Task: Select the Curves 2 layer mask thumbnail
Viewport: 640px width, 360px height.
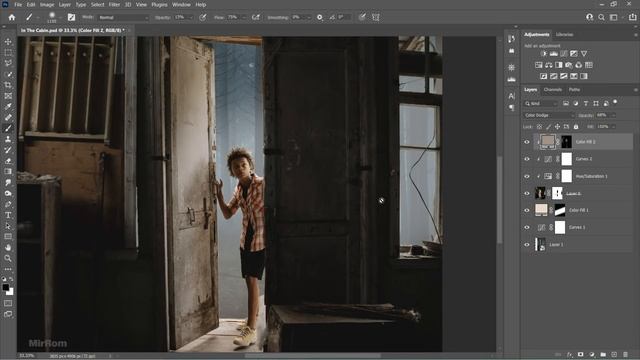Action: click(567, 159)
